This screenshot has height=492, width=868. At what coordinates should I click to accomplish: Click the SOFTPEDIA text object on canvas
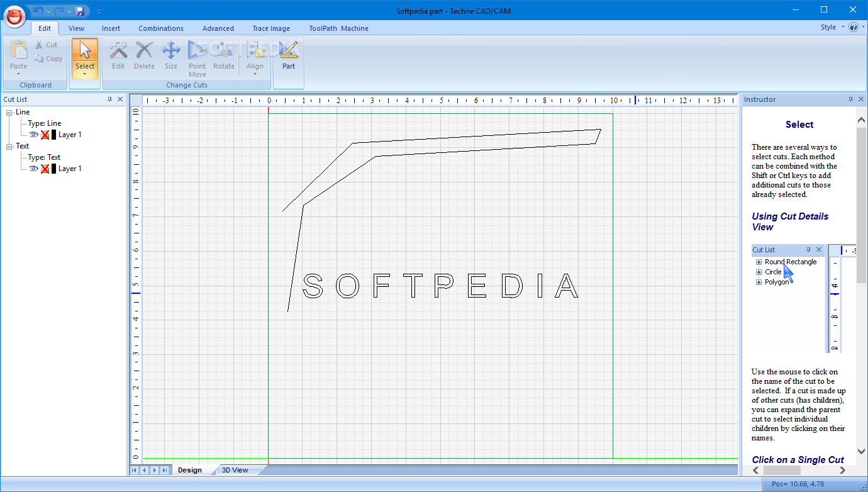click(440, 286)
